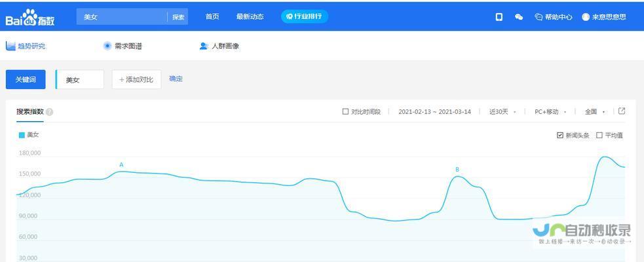
Task: Switch to the 人群画像 tab
Action: tap(225, 47)
